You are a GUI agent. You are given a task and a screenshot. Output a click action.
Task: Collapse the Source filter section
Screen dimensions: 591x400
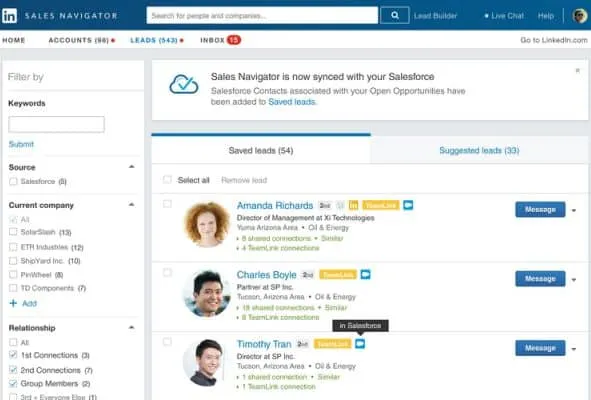[132, 167]
